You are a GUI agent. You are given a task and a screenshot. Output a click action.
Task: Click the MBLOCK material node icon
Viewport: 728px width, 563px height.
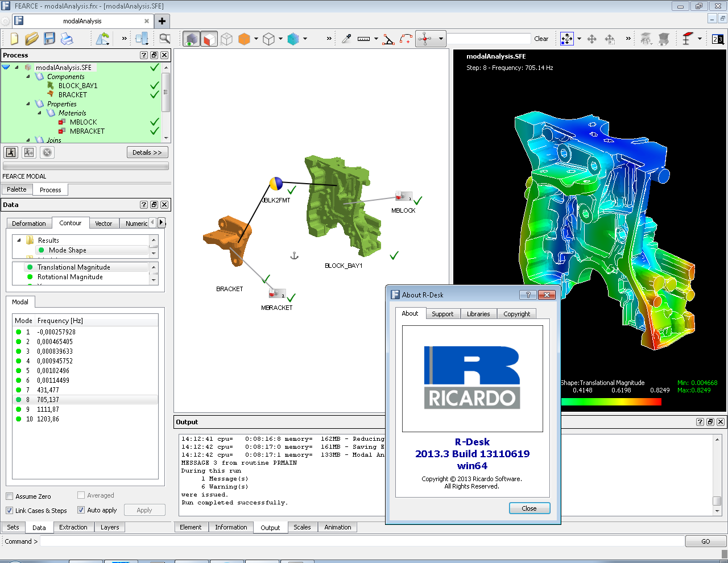pyautogui.click(x=403, y=197)
